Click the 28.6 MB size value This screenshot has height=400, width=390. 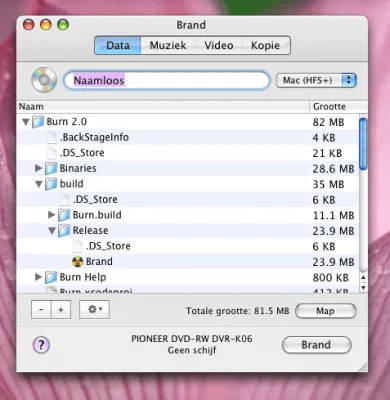pyautogui.click(x=333, y=169)
